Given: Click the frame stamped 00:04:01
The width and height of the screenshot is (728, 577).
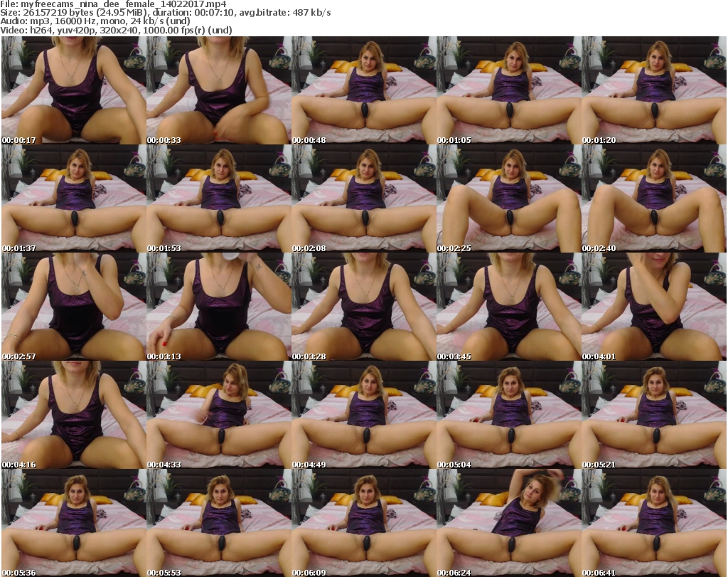Looking at the screenshot, I should tap(654, 307).
